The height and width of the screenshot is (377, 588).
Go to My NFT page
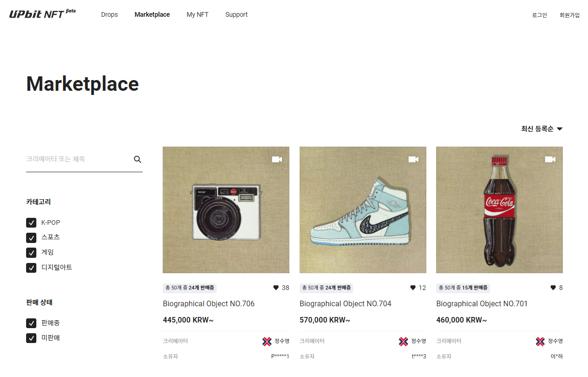198,14
